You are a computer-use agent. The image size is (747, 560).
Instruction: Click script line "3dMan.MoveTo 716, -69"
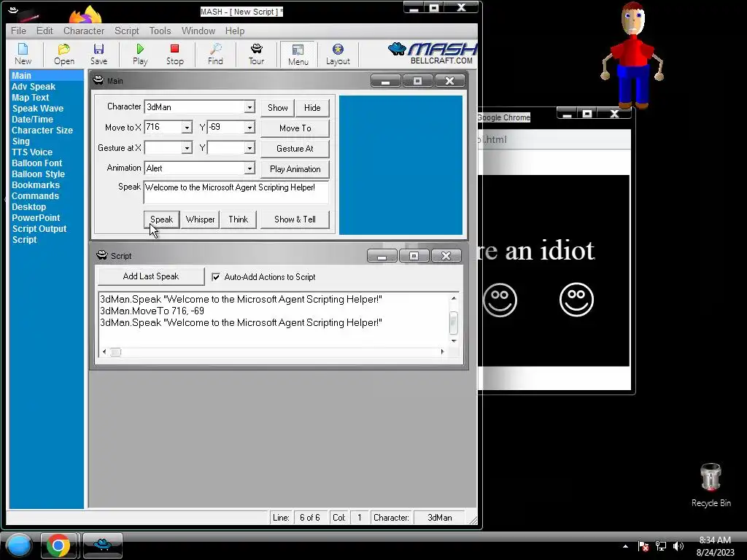[x=152, y=311]
